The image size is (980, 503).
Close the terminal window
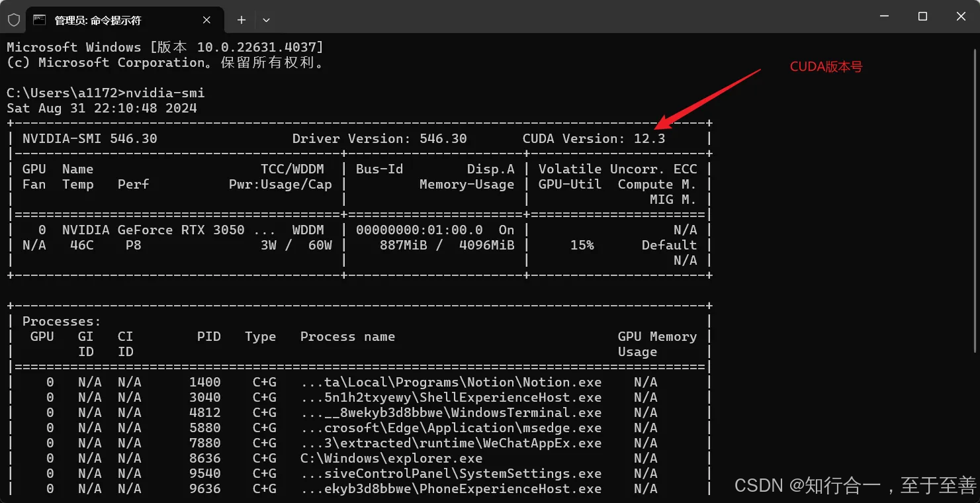pos(961,17)
